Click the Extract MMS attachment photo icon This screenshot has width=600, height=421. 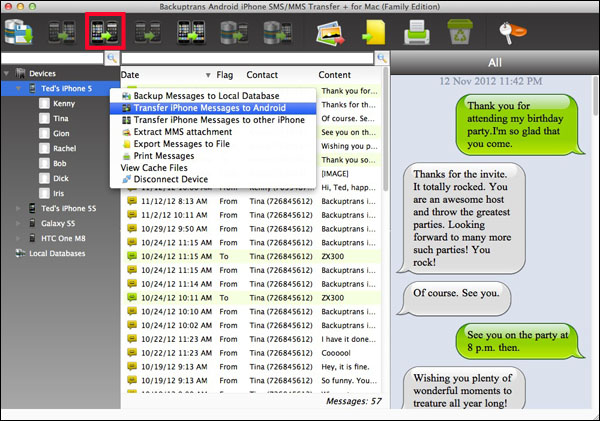pos(330,33)
